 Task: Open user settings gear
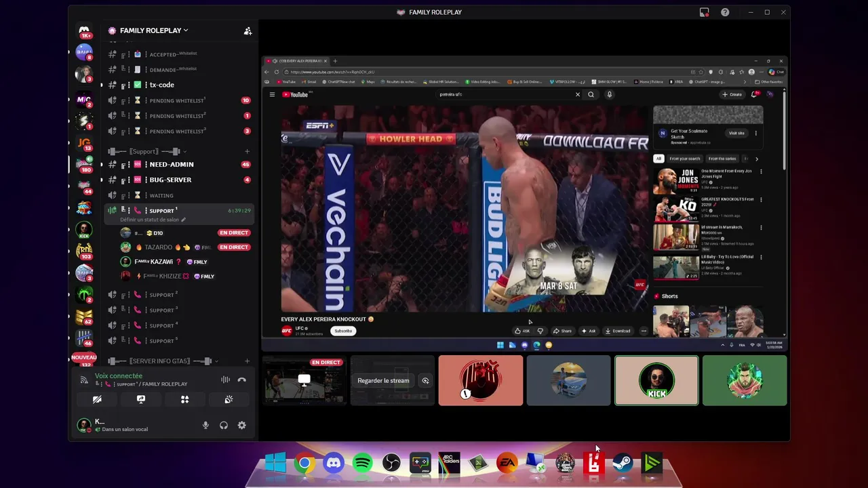click(x=241, y=425)
